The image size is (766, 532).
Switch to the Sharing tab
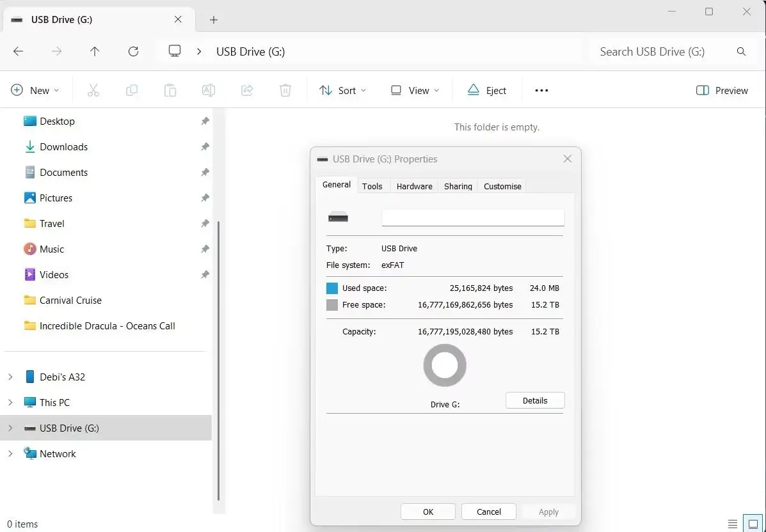pyautogui.click(x=458, y=186)
